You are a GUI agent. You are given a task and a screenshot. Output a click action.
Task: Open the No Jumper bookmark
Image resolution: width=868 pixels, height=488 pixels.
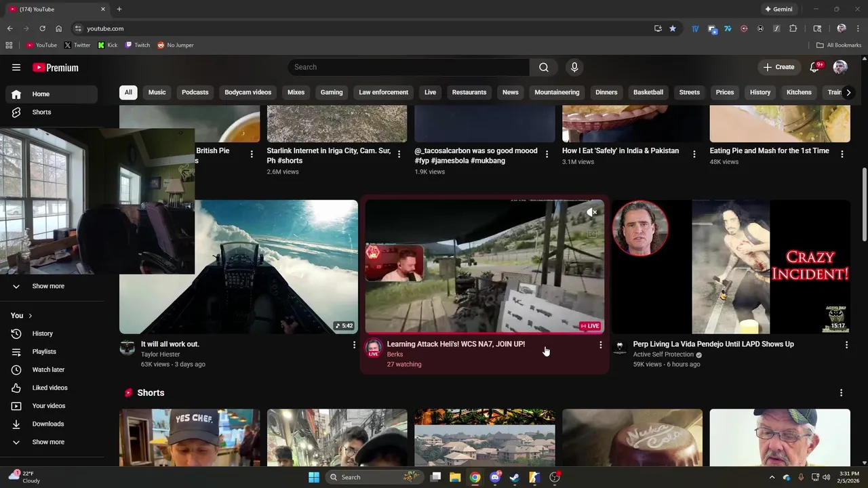tap(176, 45)
